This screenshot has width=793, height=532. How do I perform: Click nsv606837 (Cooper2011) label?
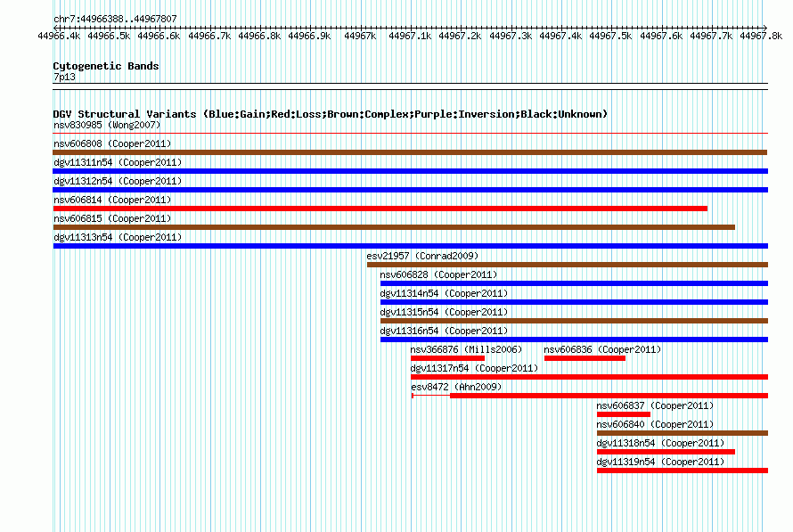click(655, 405)
